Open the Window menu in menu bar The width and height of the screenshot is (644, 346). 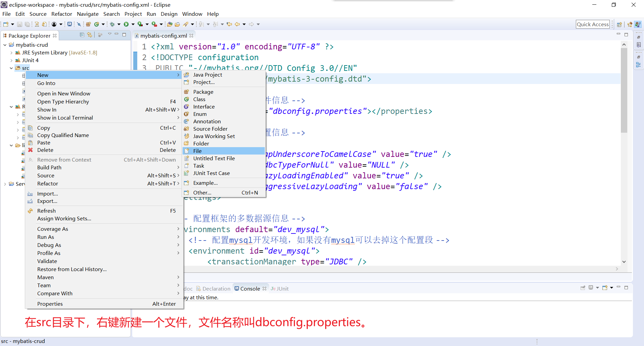192,14
